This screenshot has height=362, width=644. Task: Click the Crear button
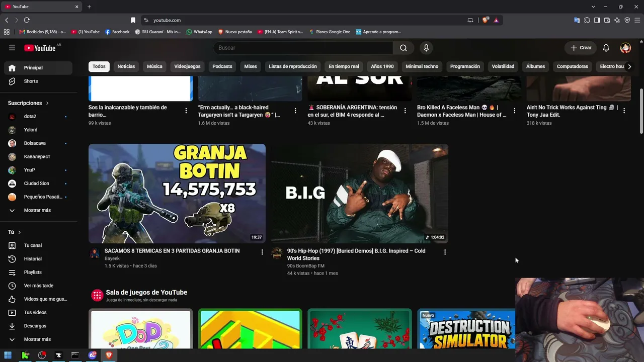coord(581,48)
